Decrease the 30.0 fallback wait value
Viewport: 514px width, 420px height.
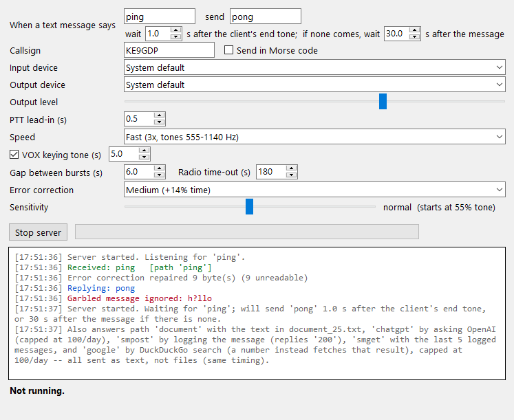415,36
